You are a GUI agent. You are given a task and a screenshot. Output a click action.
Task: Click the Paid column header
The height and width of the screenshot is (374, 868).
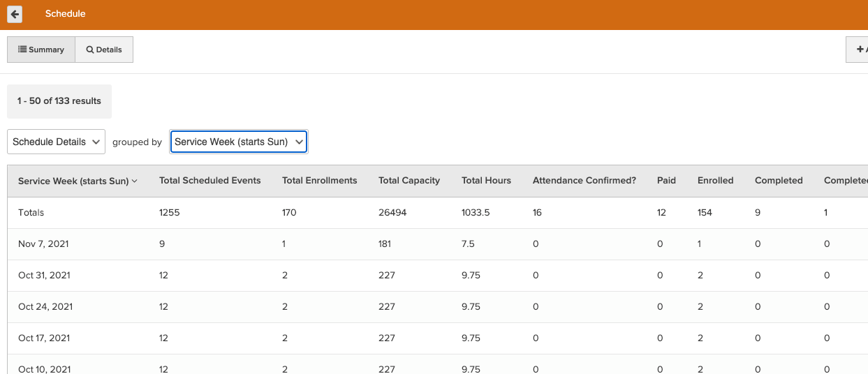pos(666,181)
